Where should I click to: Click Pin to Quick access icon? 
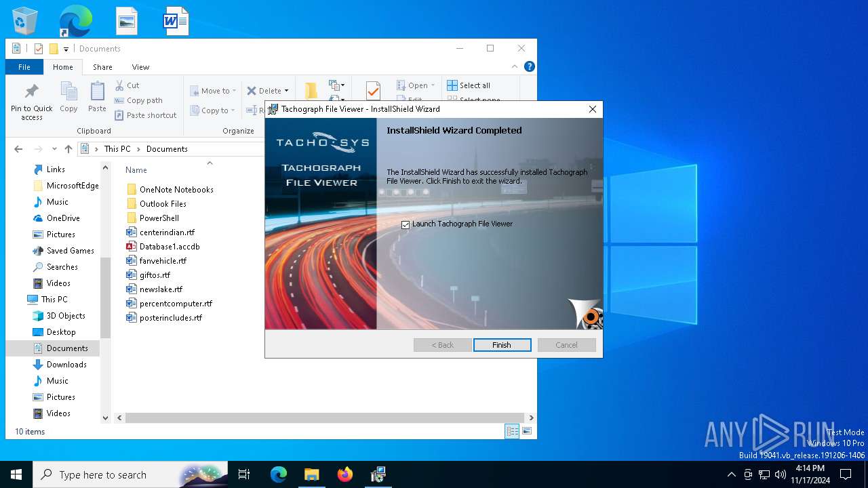pyautogui.click(x=32, y=102)
